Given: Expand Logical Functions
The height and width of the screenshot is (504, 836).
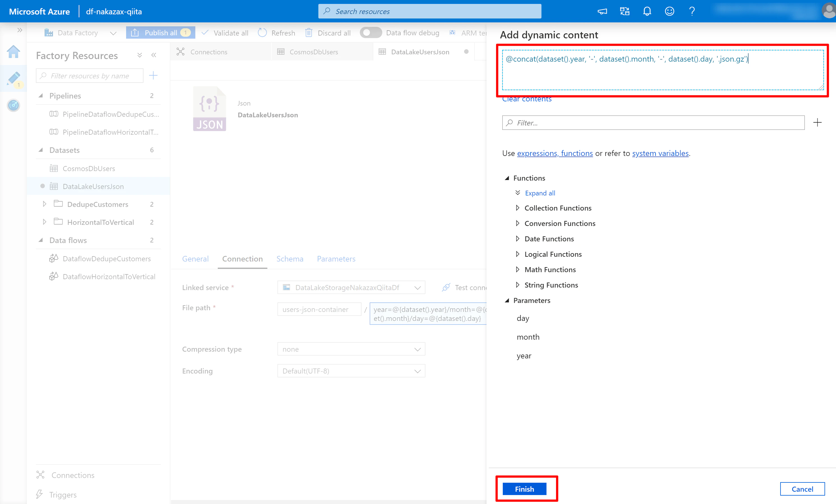Looking at the screenshot, I should [517, 254].
